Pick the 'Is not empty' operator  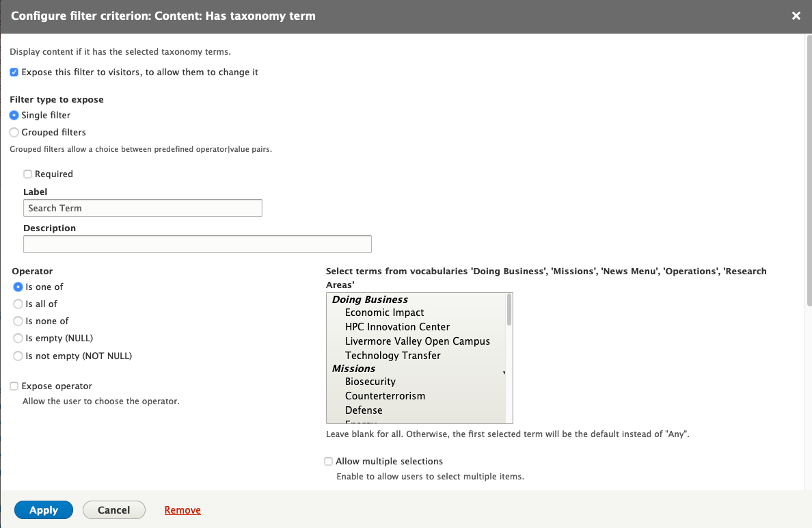click(17, 356)
